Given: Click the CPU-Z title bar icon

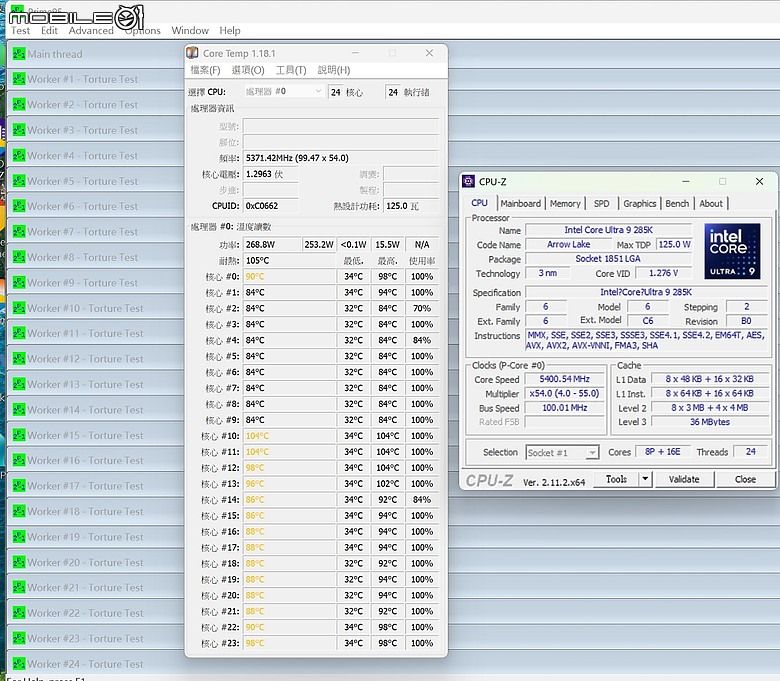Looking at the screenshot, I should click(x=469, y=181).
